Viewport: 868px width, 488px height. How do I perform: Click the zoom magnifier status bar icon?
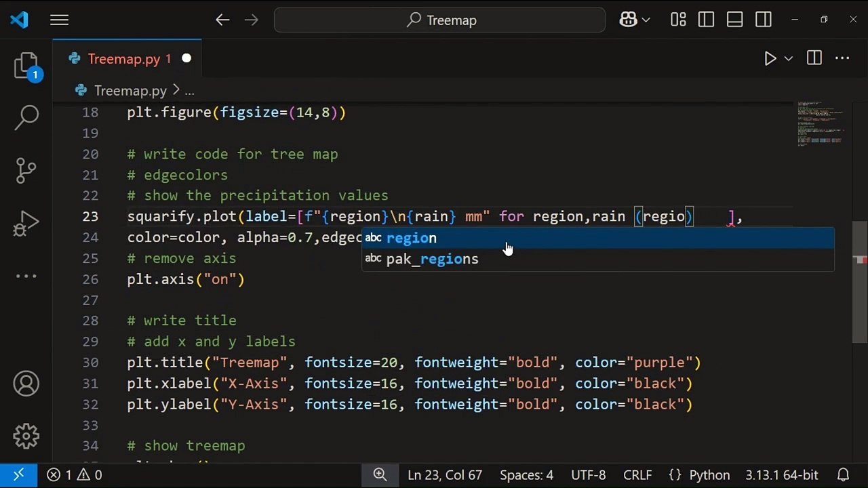coord(380,475)
